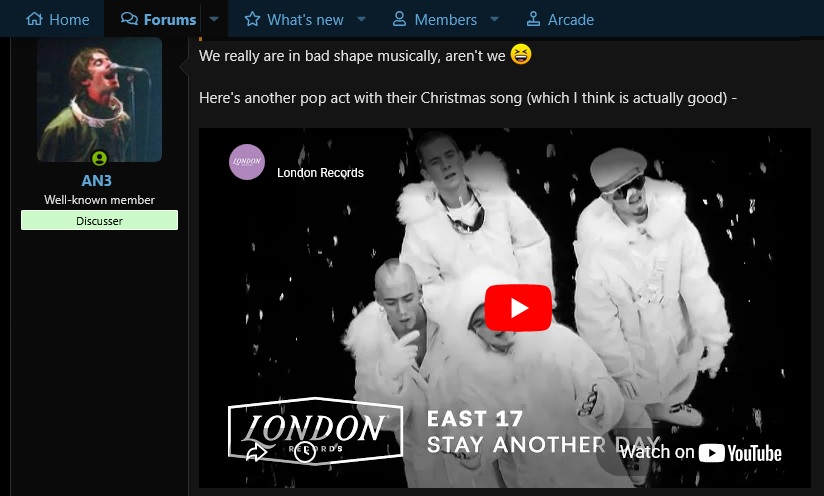Click the Arcade joystick icon

coord(533,19)
